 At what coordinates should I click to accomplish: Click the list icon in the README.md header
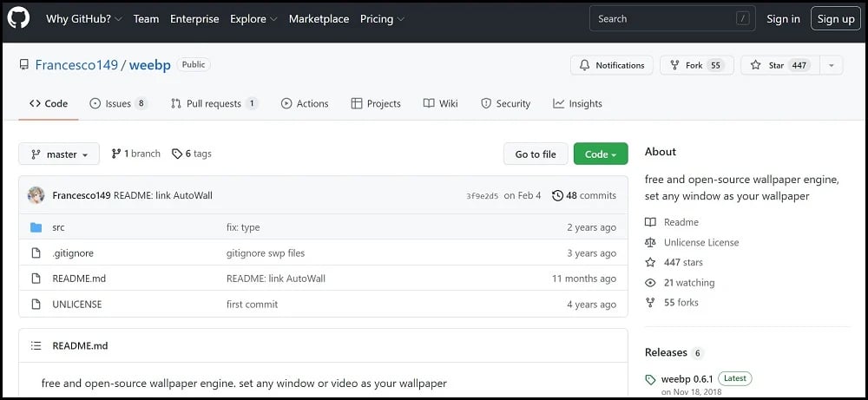[x=36, y=346]
